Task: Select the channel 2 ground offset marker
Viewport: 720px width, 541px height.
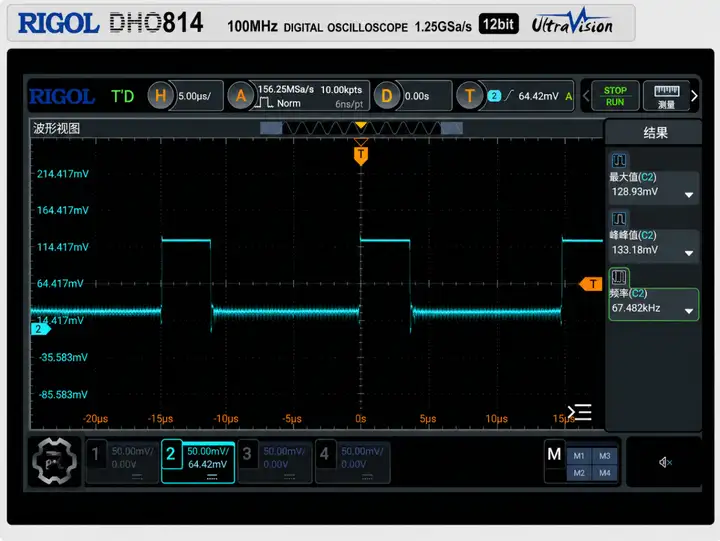Action: pyautogui.click(x=40, y=329)
